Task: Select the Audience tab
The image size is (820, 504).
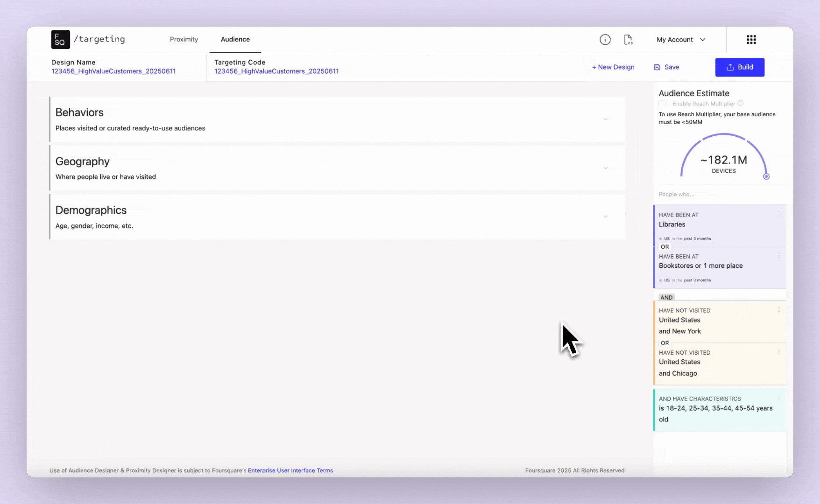Action: 235,40
